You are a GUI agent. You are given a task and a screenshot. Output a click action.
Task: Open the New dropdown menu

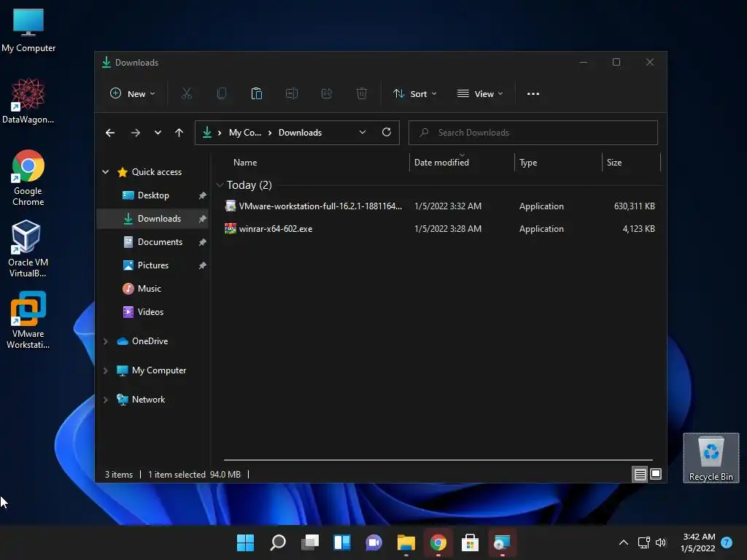[x=133, y=94]
